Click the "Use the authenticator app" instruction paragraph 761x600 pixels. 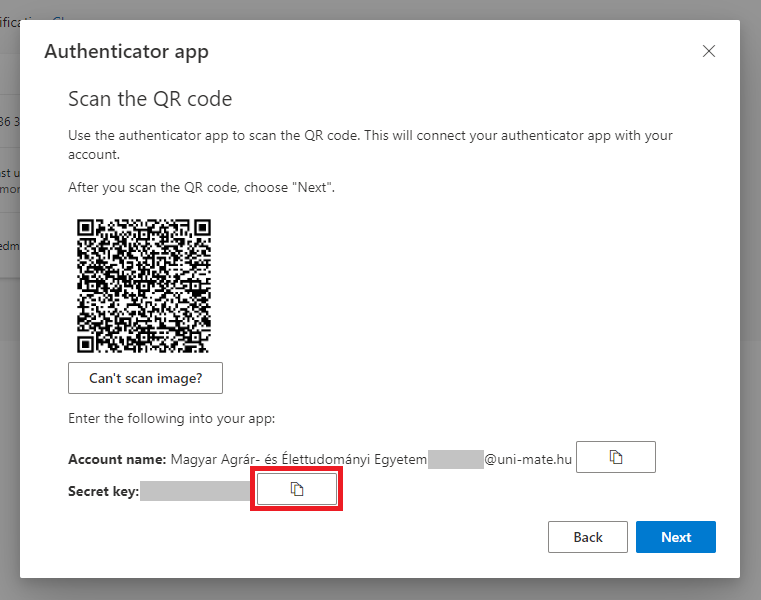pos(370,145)
